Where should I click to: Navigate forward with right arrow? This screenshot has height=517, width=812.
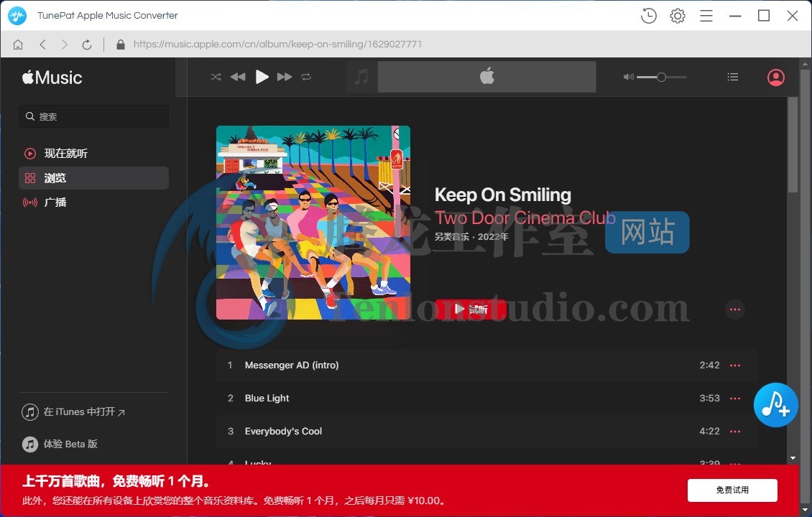click(64, 45)
